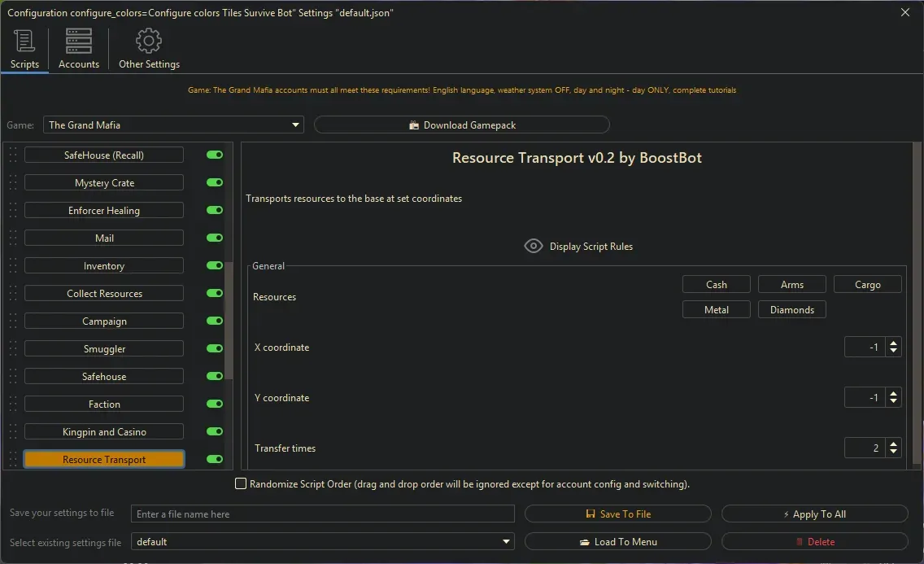The width and height of the screenshot is (924, 564).
Task: Decrease the Y coordinate value
Action: click(893, 402)
